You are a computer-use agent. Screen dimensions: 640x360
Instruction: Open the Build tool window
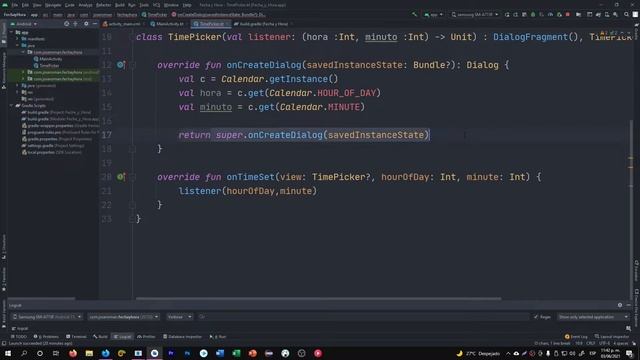[100, 337]
